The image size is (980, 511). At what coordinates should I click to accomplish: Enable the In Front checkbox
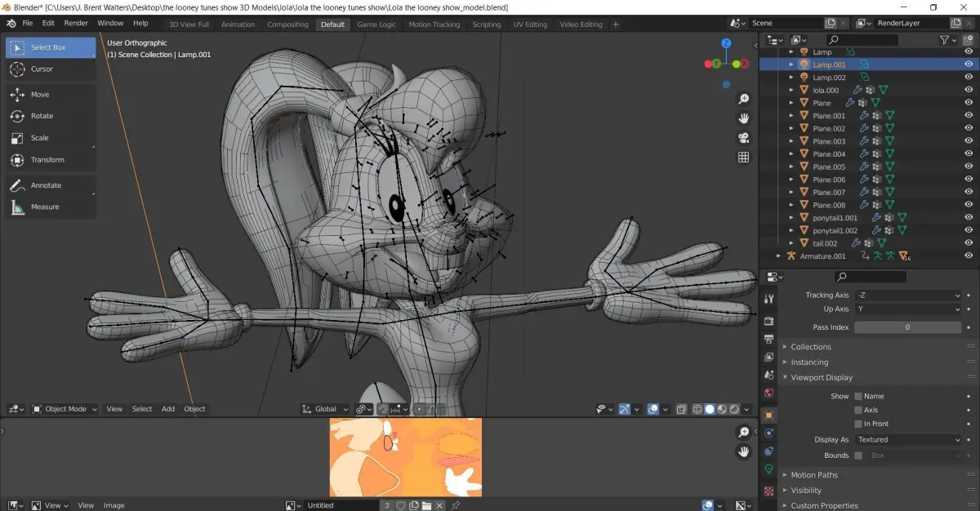pos(858,424)
